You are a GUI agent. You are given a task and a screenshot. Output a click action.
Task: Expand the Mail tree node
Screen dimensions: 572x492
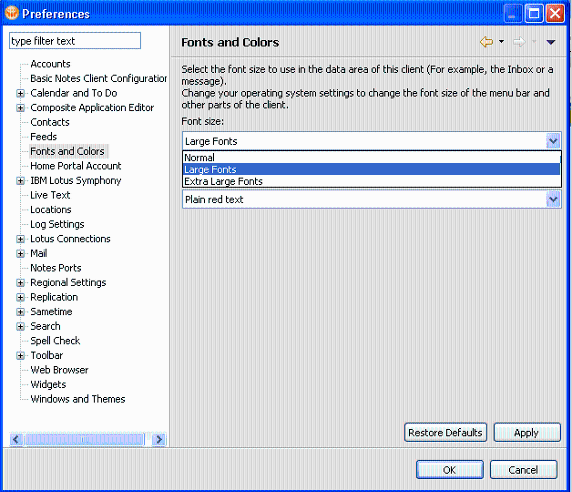click(21, 254)
